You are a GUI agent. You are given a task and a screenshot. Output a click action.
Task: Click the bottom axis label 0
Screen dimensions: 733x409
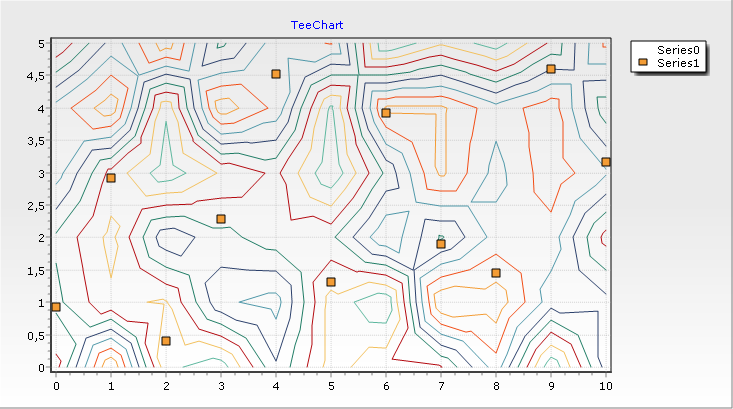(x=56, y=386)
